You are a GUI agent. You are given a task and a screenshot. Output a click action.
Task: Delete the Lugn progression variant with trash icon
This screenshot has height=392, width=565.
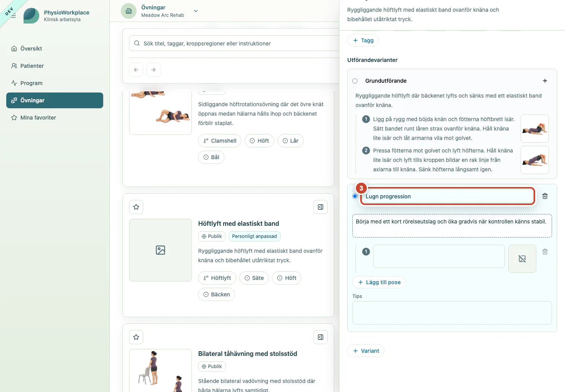coord(545,196)
